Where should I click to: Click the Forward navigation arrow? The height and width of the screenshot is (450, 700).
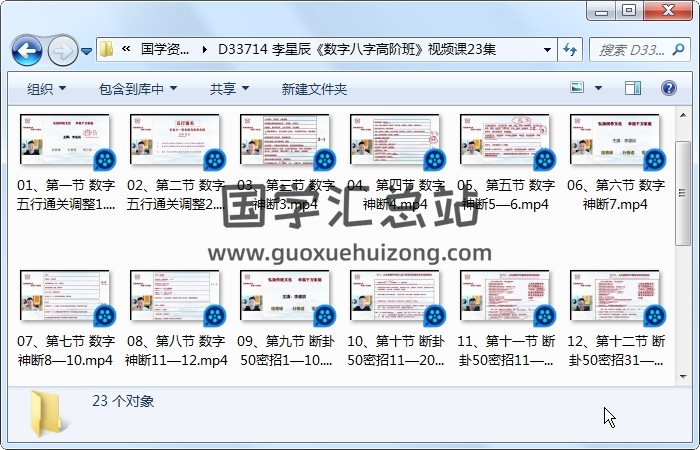[x=62, y=49]
